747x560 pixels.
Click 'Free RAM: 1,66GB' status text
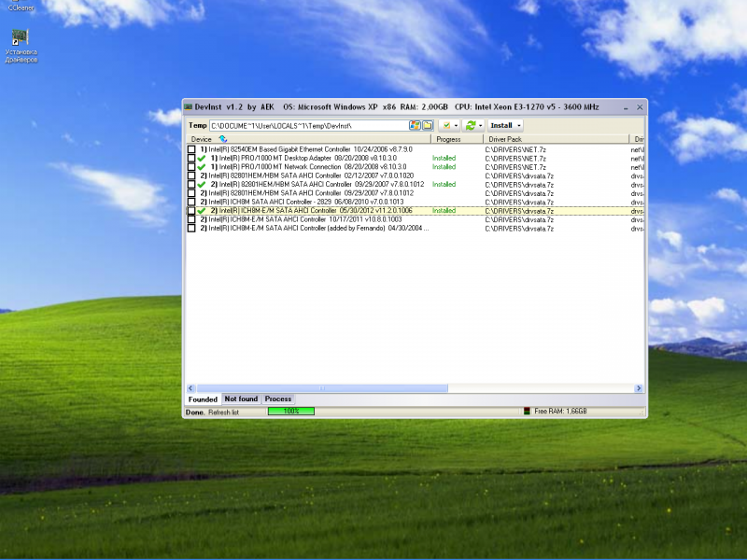click(560, 411)
